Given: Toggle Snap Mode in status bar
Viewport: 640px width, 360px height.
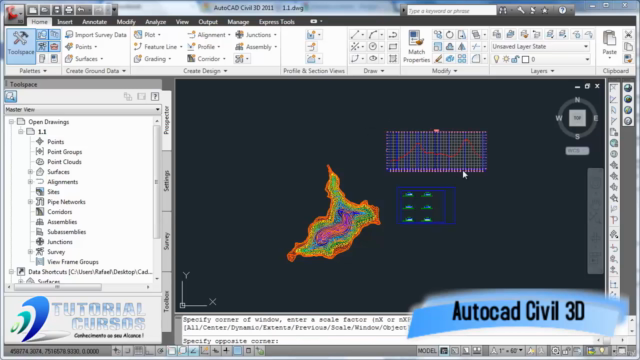Looking at the screenshot, I should [128, 351].
